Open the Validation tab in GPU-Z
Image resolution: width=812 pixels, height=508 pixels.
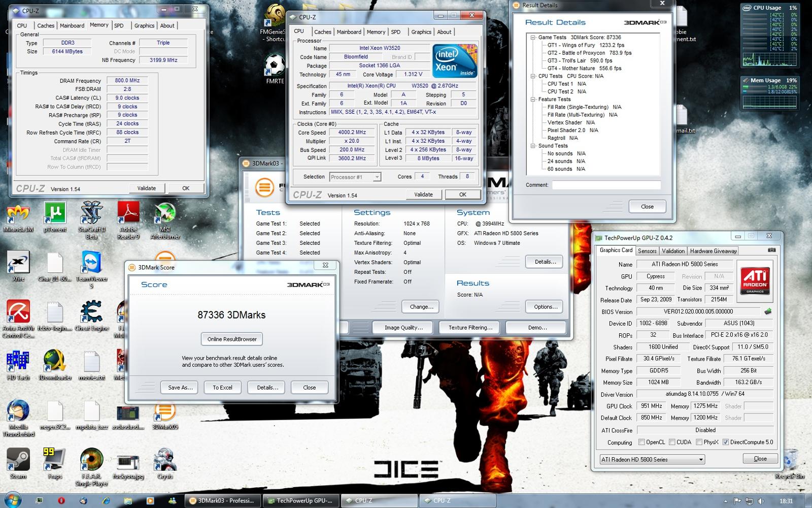pyautogui.click(x=673, y=251)
